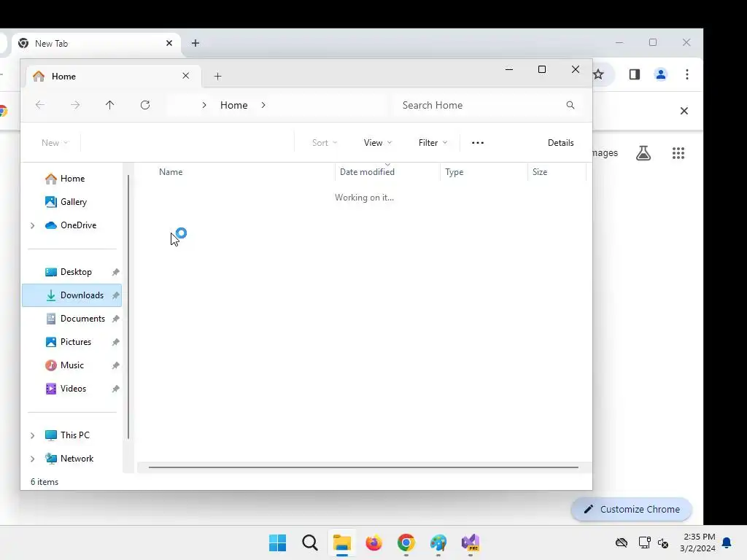Click chevron after Home in address bar

click(263, 105)
